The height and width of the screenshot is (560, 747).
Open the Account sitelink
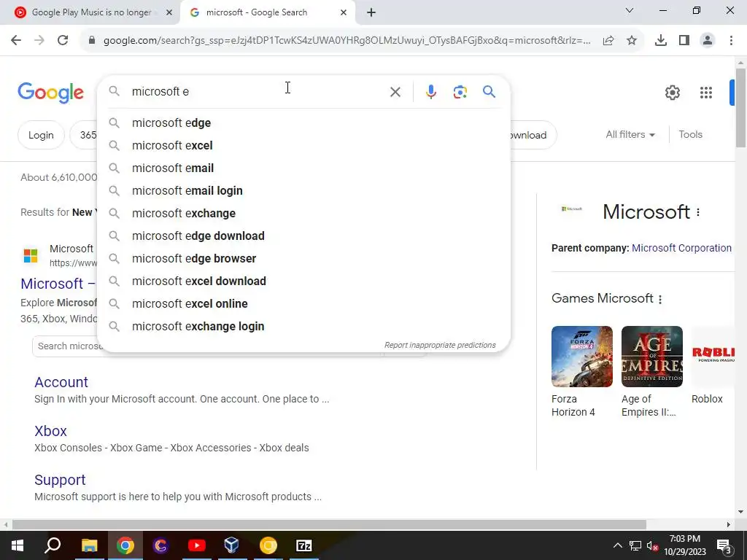coord(61,382)
